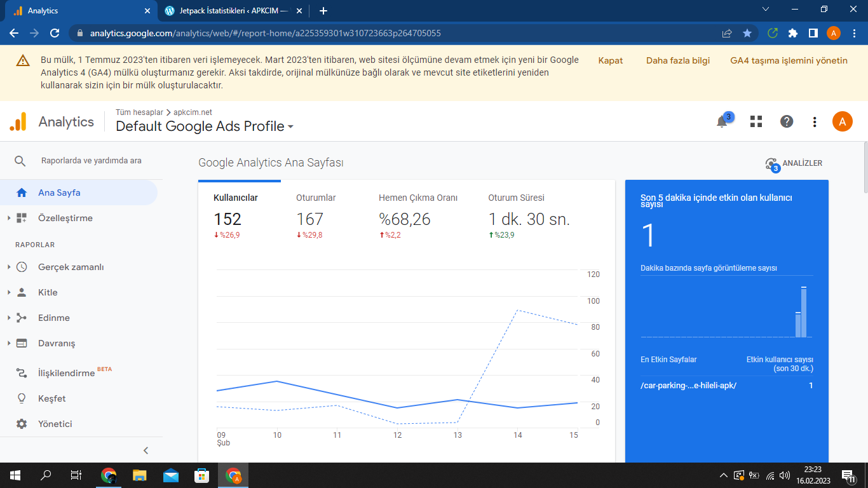Open the help question mark icon
The width and height of the screenshot is (868, 488).
(x=787, y=121)
